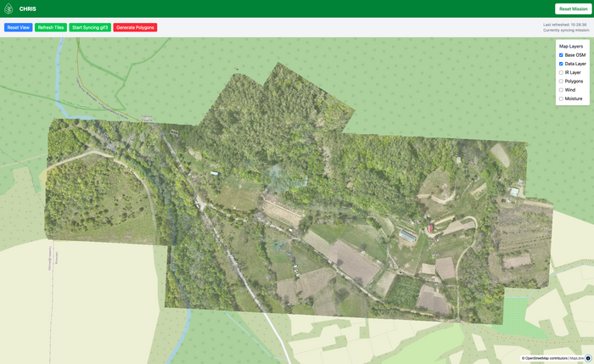Image resolution: width=594 pixels, height=364 pixels.
Task: Click the Reset View button
Action: (18, 27)
